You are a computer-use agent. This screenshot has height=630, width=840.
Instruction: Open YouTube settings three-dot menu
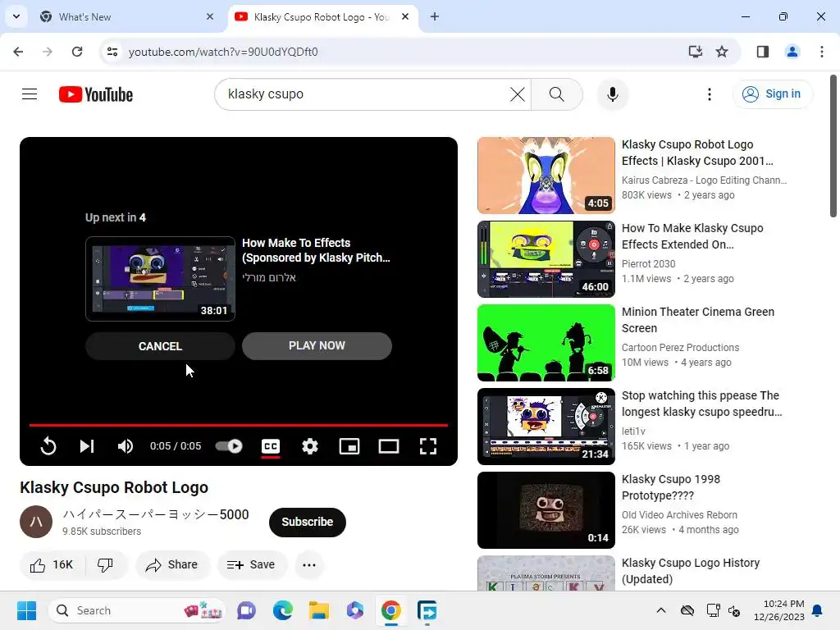710,94
